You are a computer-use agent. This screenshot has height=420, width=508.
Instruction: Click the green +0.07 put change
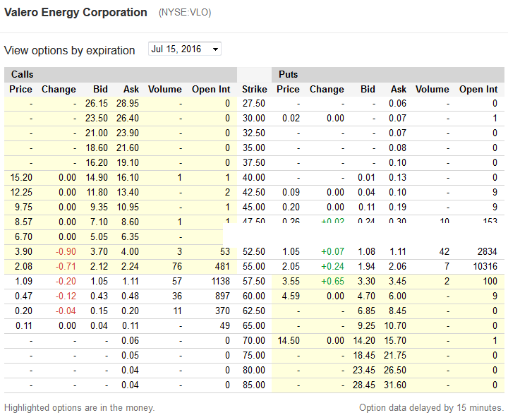(333, 252)
